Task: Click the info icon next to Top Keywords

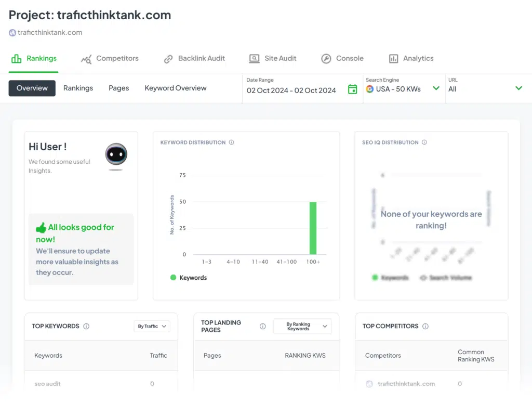Action: (86, 327)
